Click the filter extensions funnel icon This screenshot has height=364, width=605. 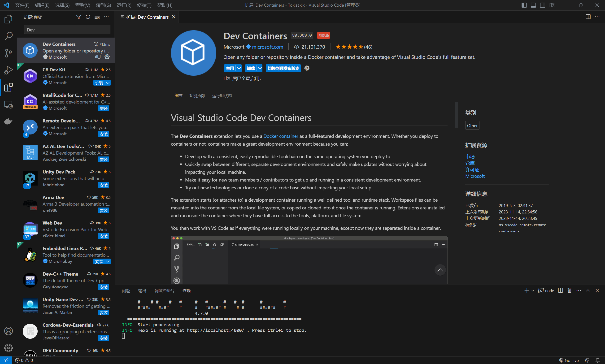click(x=78, y=17)
